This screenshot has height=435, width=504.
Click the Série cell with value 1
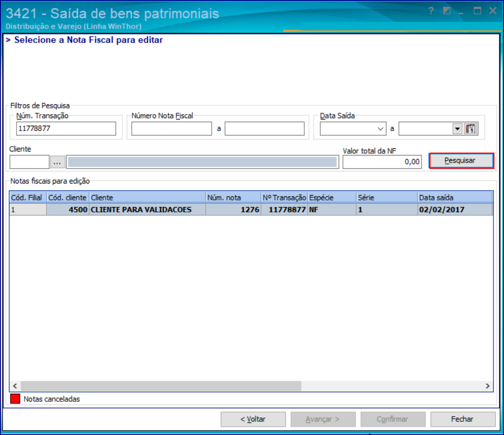pos(387,209)
